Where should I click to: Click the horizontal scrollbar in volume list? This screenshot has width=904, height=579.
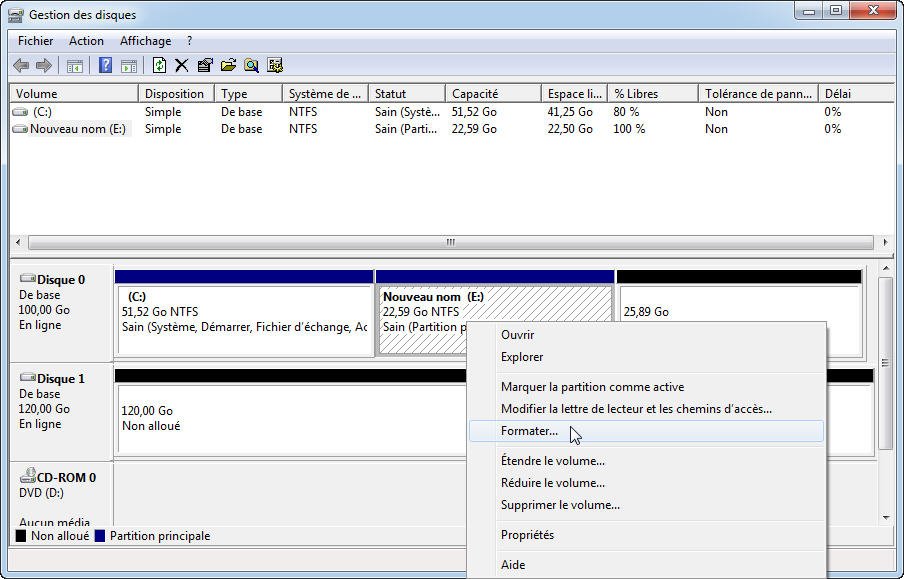450,242
